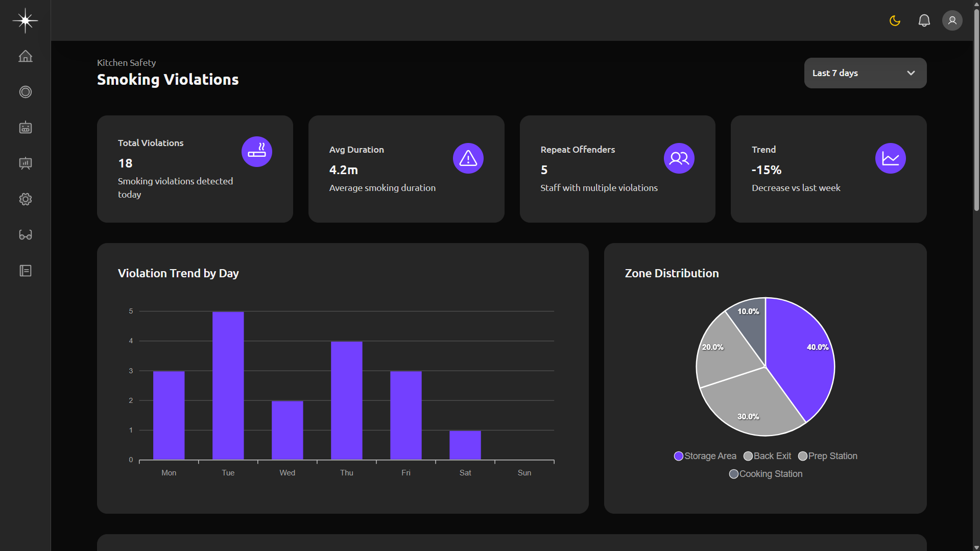Image resolution: width=980 pixels, height=551 pixels.
Task: Open notifications bell
Action: (924, 20)
